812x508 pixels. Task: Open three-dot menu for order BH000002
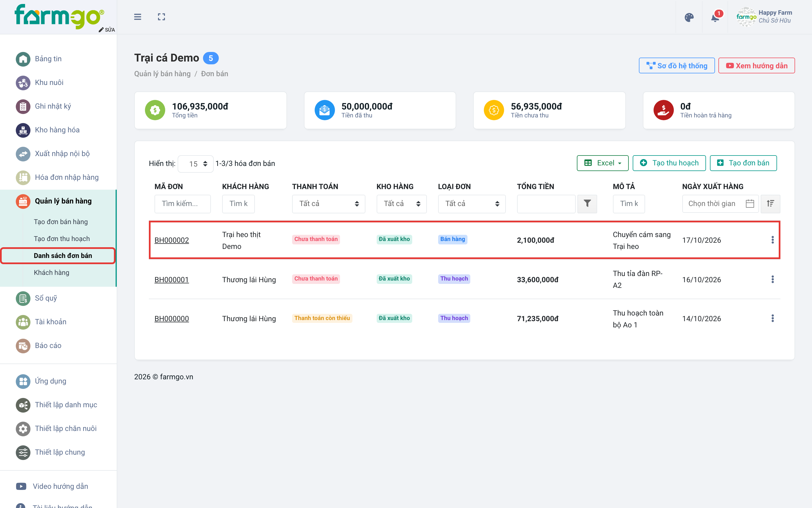(x=773, y=240)
